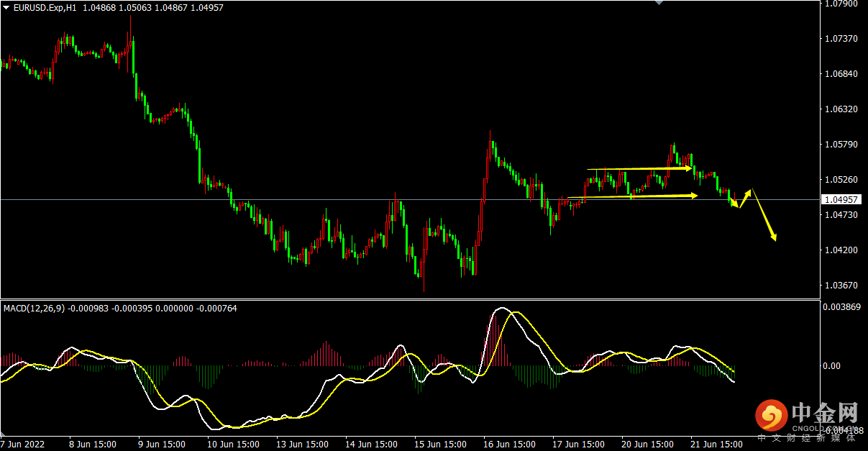Click the 1.06320 price axis label

tap(842, 109)
